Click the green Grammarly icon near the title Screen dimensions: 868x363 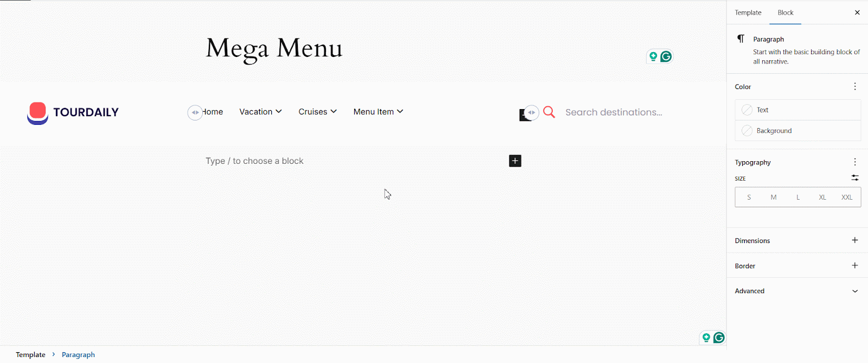(x=666, y=56)
